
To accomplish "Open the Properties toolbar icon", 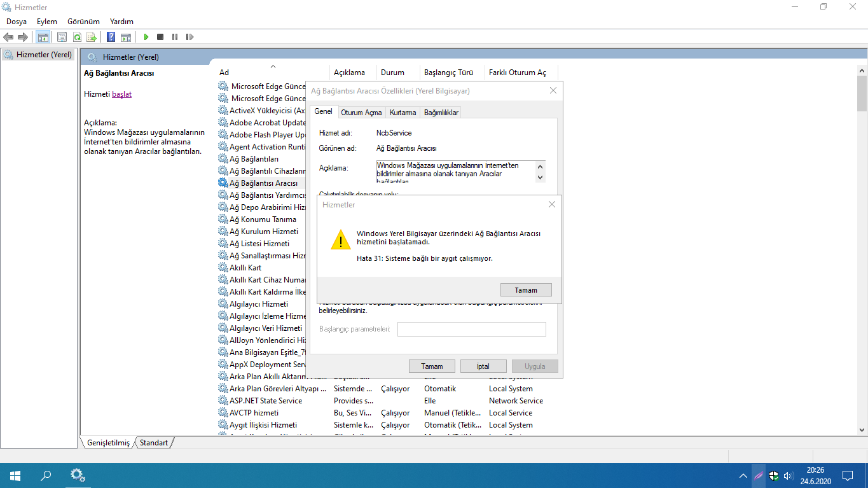I will [x=62, y=37].
